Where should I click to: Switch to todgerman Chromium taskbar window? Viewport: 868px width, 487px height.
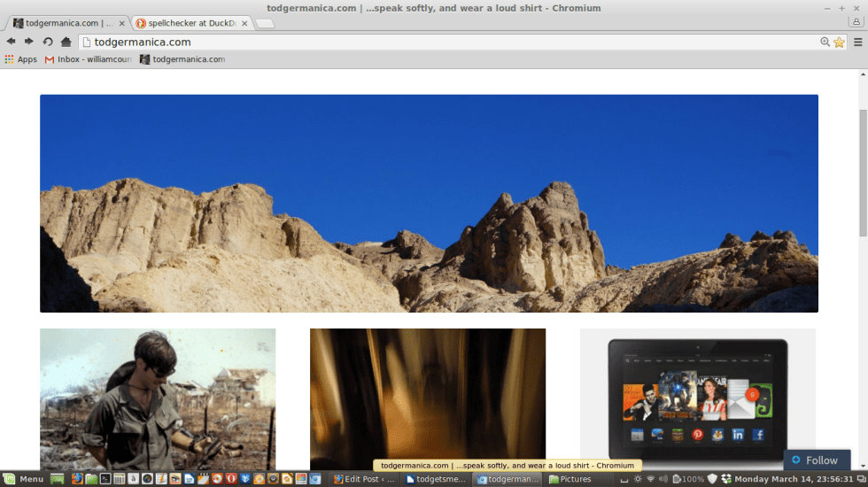coord(508,479)
